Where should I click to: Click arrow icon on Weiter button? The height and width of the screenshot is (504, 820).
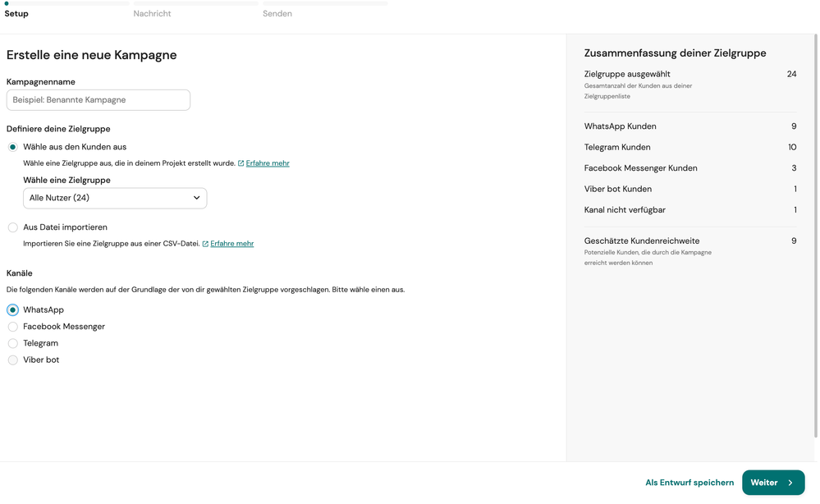tap(790, 483)
